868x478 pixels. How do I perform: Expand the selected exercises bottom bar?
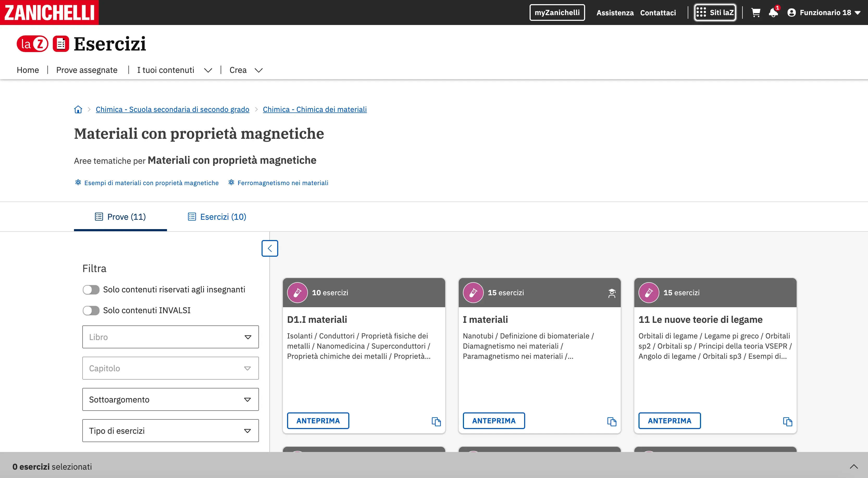coord(853,467)
